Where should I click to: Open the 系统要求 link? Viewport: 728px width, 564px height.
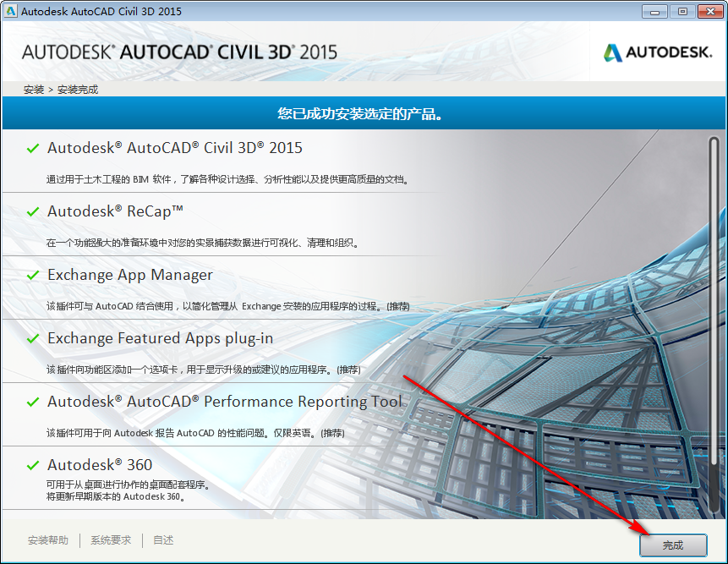[110, 539]
